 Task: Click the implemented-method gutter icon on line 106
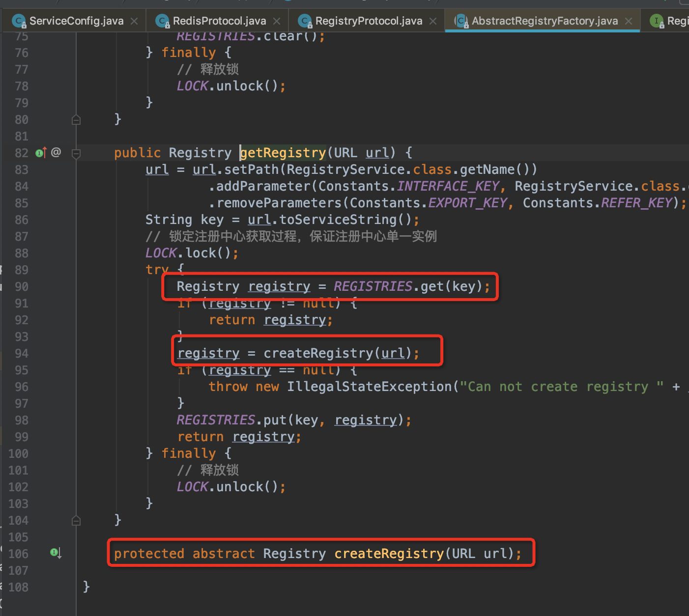click(x=56, y=553)
